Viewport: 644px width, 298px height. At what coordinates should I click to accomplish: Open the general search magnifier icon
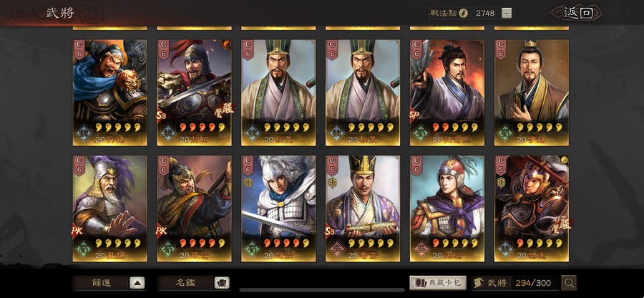(x=570, y=283)
